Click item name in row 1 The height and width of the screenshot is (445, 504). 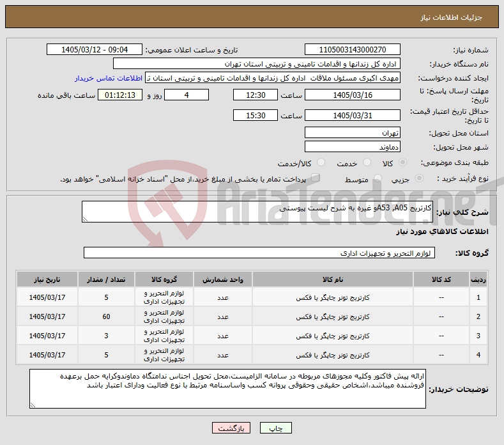[333, 298]
